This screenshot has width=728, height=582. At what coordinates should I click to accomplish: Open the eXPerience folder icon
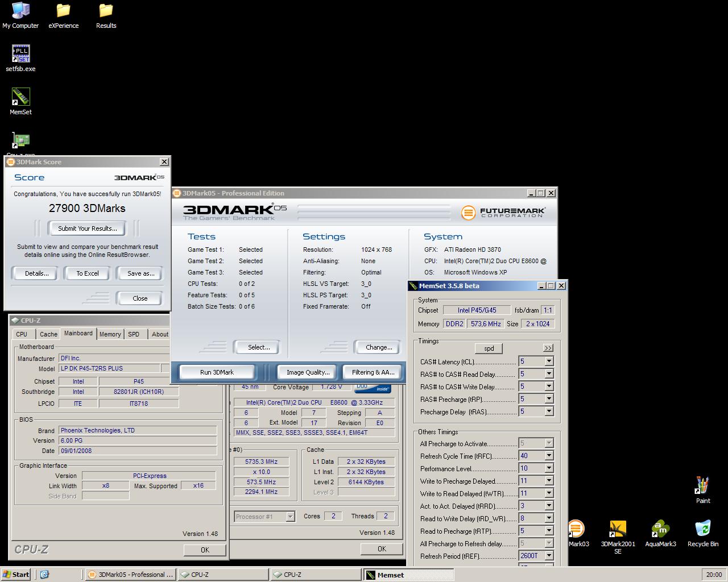tap(63, 15)
